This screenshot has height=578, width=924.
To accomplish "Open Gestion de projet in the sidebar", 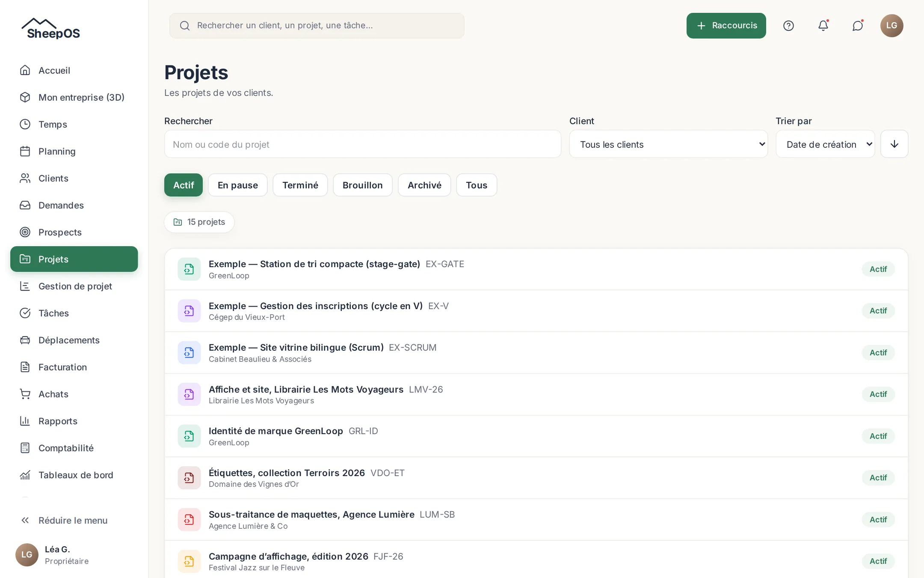I will pyautogui.click(x=74, y=286).
